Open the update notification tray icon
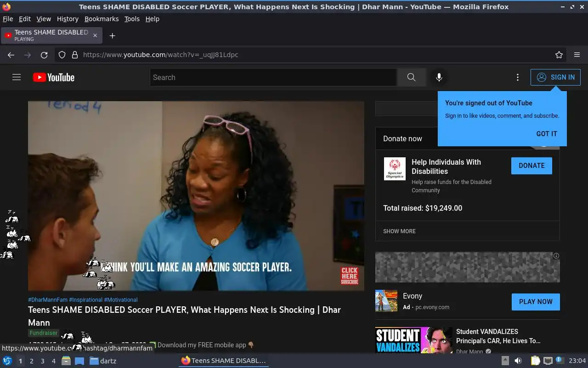Screen dimensions: 588x368 coord(560,360)
